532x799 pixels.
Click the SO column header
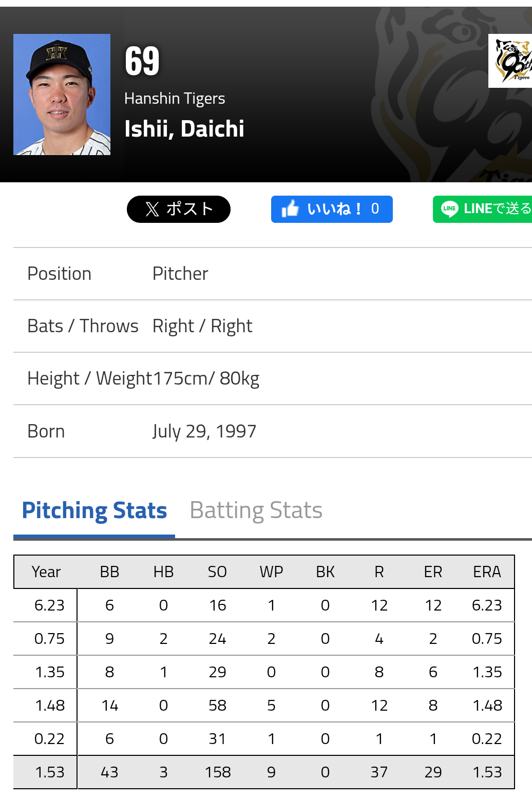coord(217,572)
